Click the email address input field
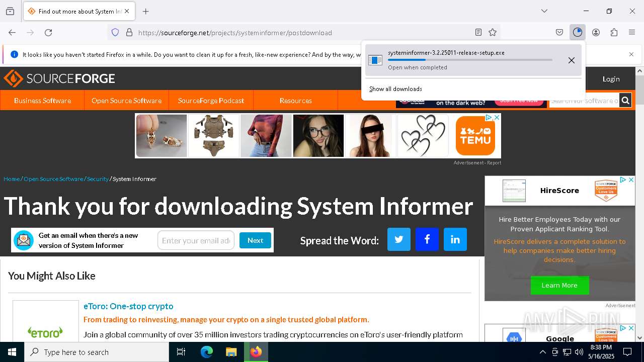The width and height of the screenshot is (644, 362). (196, 240)
